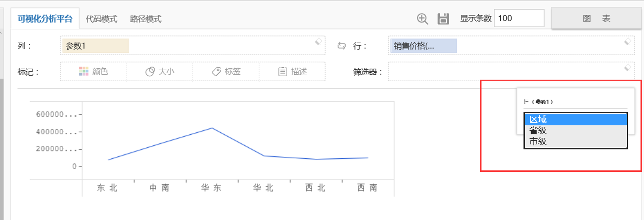Screen dimensions: 644x220
Task: Swap rows and columns with the exchange icon
Action: [341, 46]
